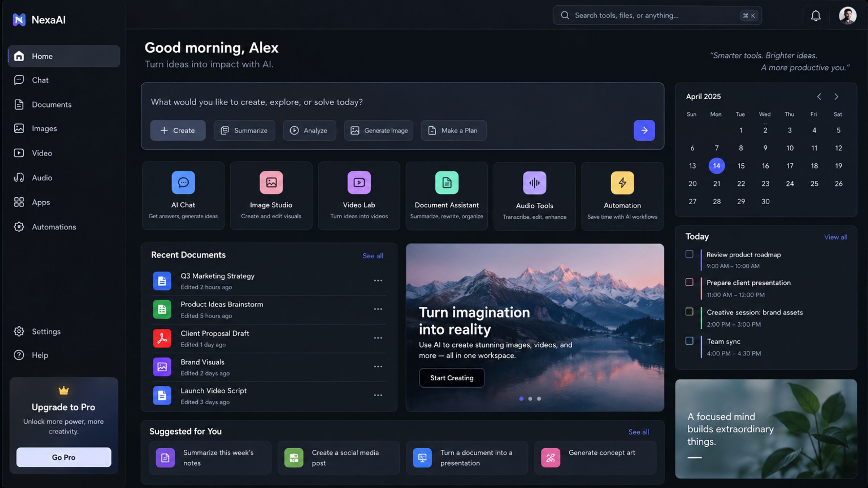
Task: Open Automation workflows card
Action: [x=622, y=196]
